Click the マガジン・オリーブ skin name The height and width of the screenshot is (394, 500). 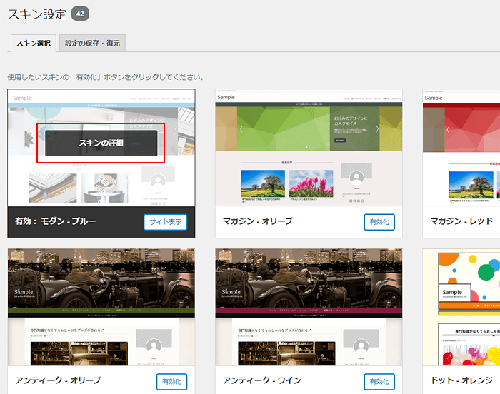coord(258,221)
